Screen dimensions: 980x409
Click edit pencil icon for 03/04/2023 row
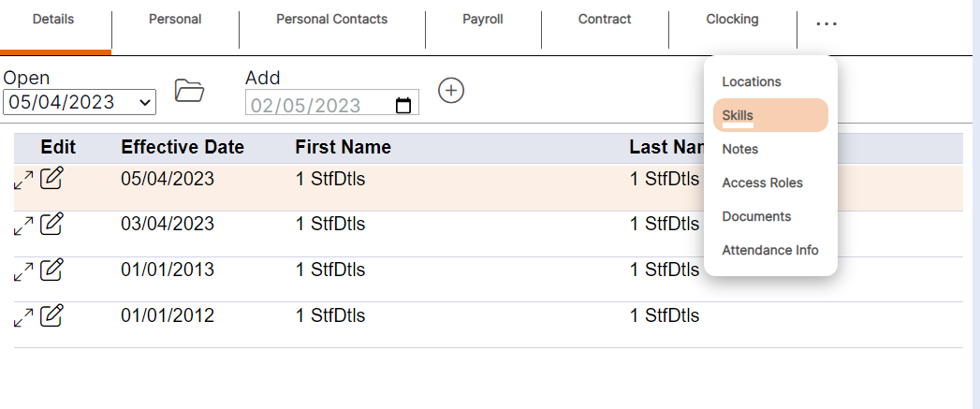point(53,224)
